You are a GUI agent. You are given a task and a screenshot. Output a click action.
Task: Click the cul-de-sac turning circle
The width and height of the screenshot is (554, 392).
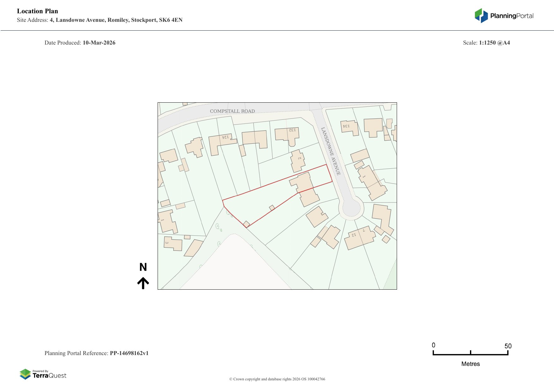click(351, 208)
